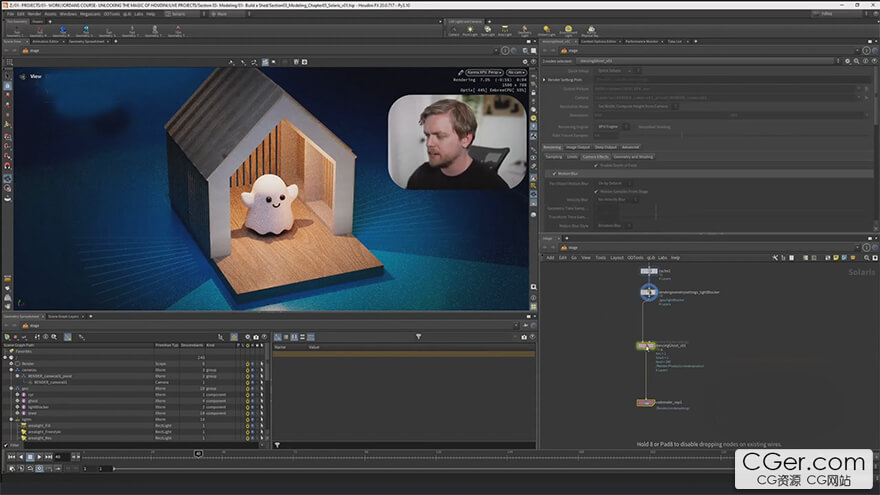Image resolution: width=880 pixels, height=495 pixels.
Task: Open the Render menu
Action: click(x=34, y=14)
